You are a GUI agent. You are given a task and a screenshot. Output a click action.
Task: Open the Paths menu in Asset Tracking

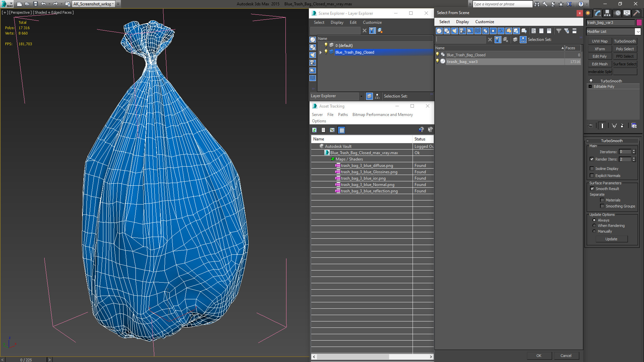[x=342, y=115]
